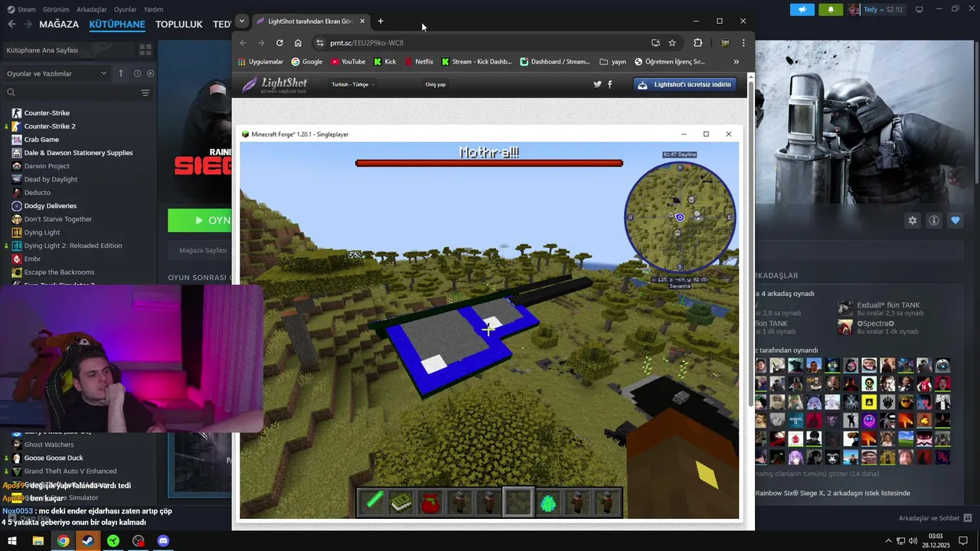Open Uygulamalar apps bookmark

[260, 61]
